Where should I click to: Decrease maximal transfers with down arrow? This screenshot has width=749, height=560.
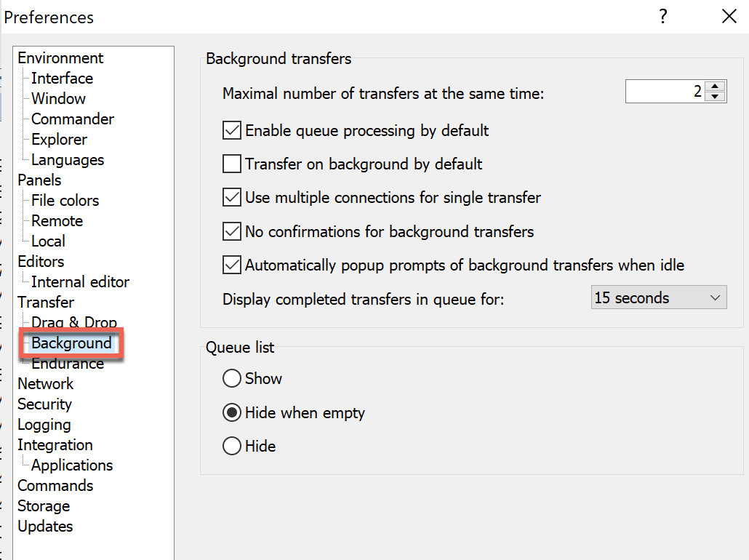(716, 97)
